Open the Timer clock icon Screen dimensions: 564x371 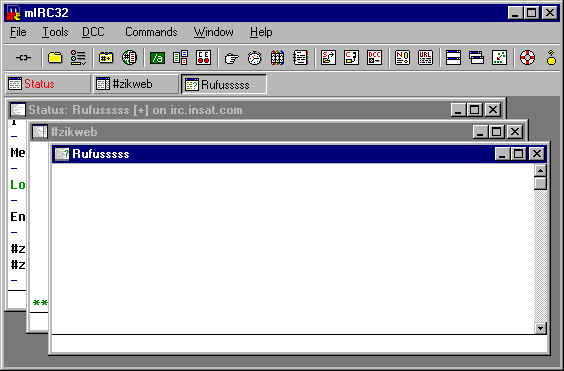(254, 58)
